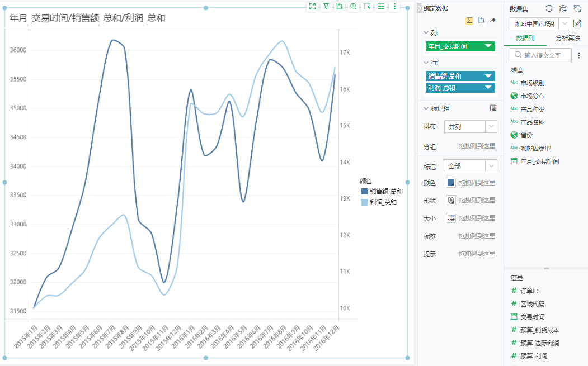588x366 pixels.
Task: Click the search field 输入搜索文字
Action: [541, 55]
